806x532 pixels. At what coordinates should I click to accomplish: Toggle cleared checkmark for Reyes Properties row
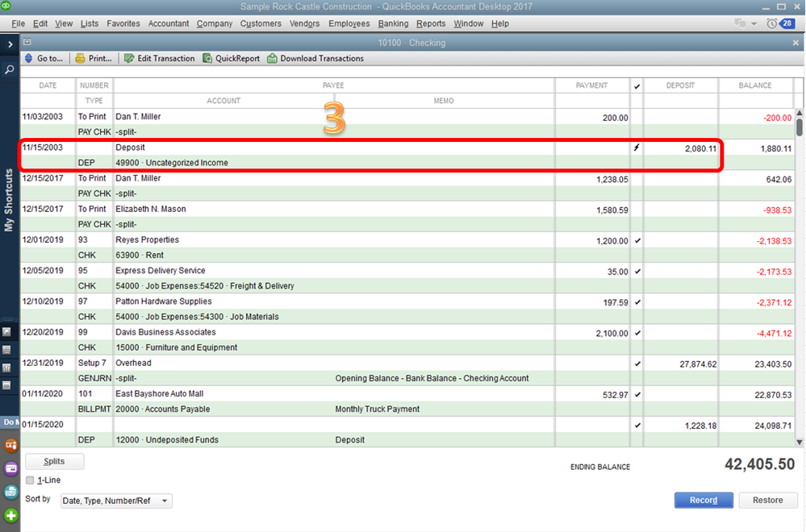(x=637, y=240)
